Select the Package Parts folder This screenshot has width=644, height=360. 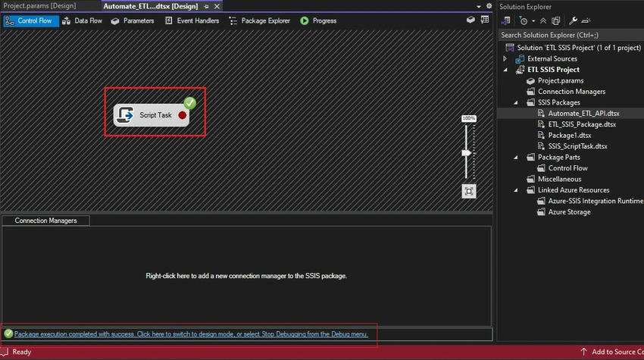[559, 158]
